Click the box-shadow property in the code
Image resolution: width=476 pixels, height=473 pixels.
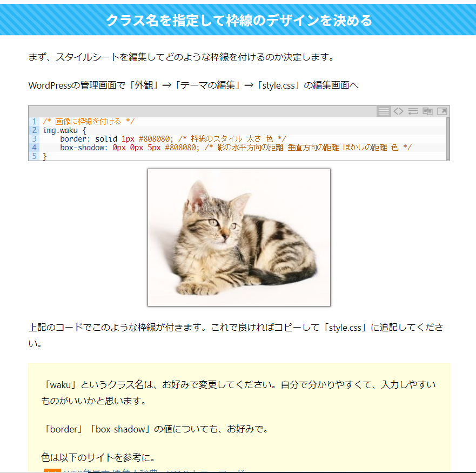(x=82, y=148)
